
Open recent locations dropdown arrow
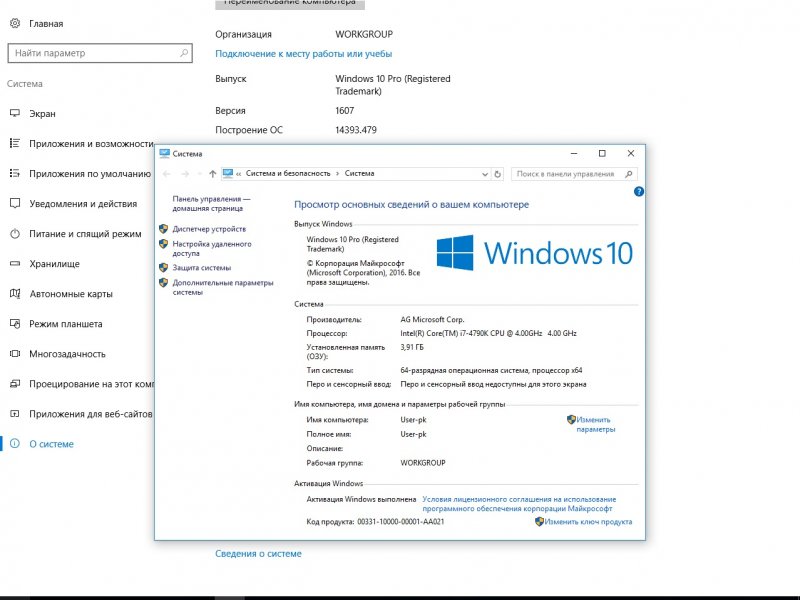pos(199,174)
